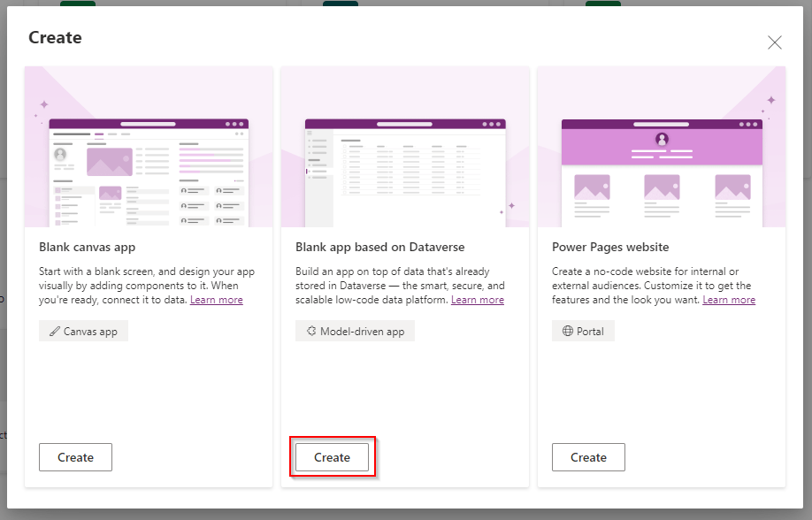Click the Dataverse app preview image
This screenshot has width=812, height=520.
405,147
